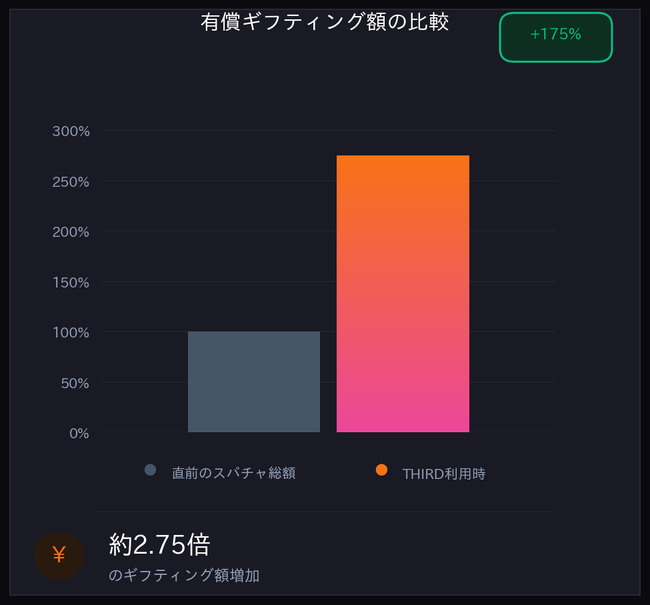This screenshot has height=605, width=650.
Task: Click the orange legend dot for THIRD利用時
Action: [x=381, y=470]
